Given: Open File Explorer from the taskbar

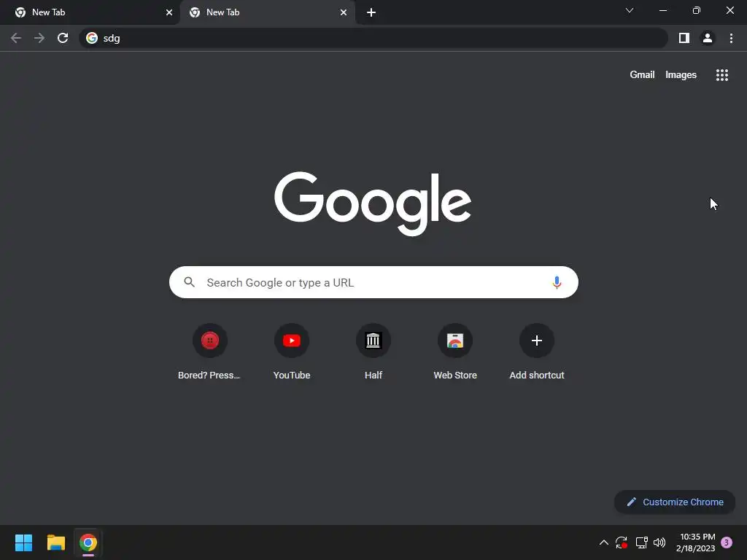Looking at the screenshot, I should pos(55,542).
